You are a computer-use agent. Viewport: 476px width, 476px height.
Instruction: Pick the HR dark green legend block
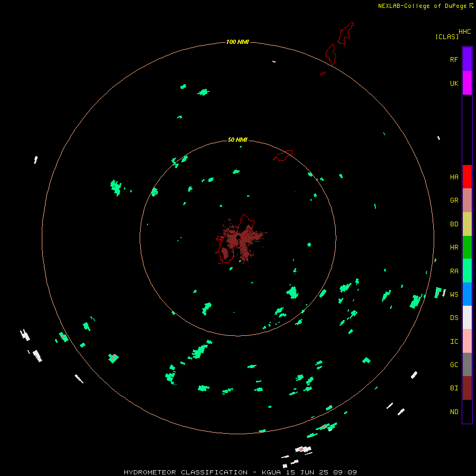pyautogui.click(x=467, y=247)
